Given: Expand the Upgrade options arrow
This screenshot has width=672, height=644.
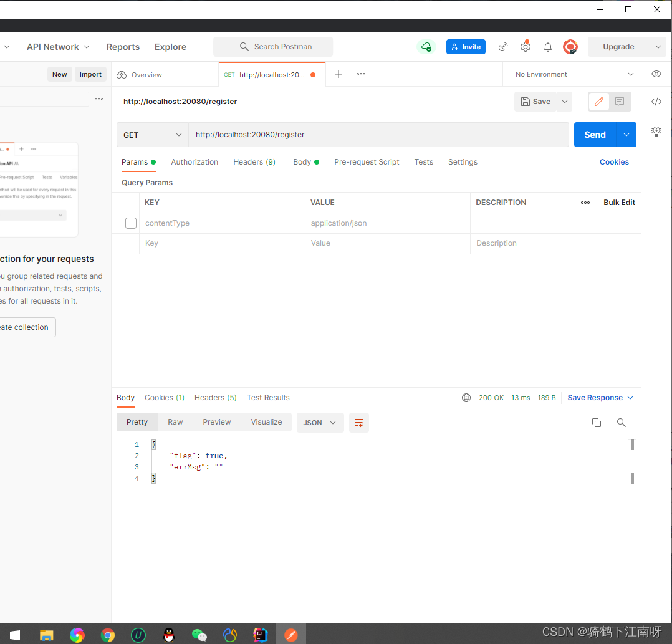Looking at the screenshot, I should [x=658, y=47].
